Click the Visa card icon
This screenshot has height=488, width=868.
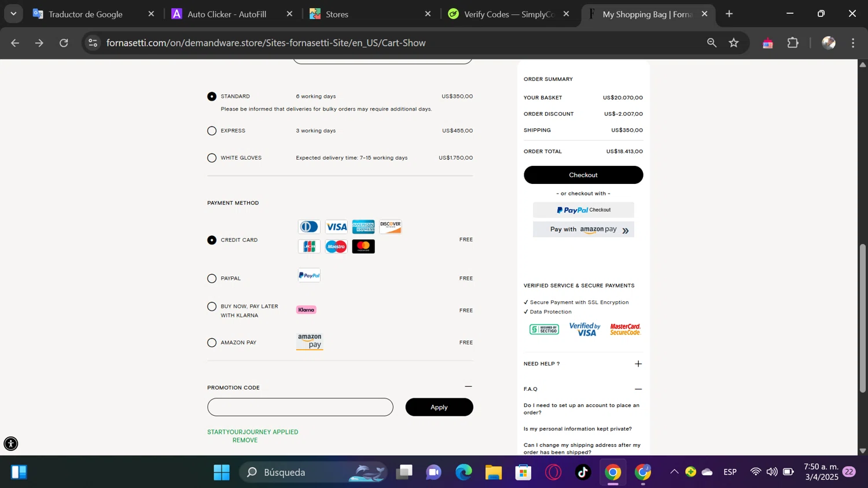(336, 227)
